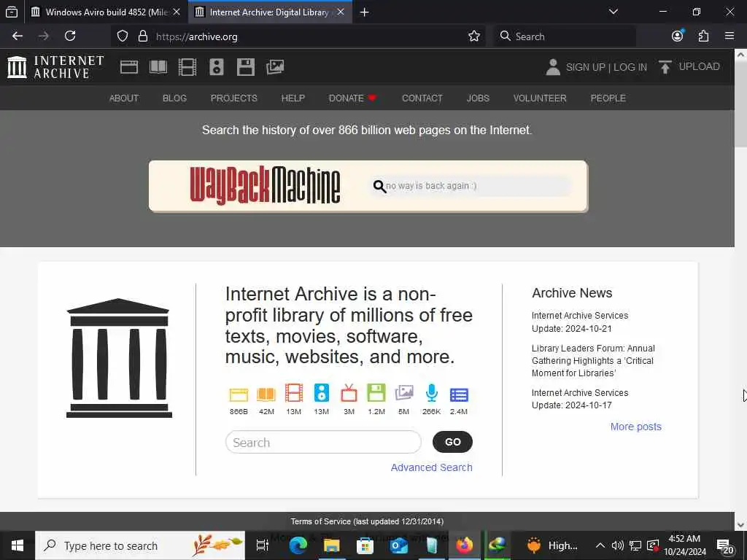Click the SIGN UP | LOG IN link
The width and height of the screenshot is (747, 560).
(x=606, y=68)
